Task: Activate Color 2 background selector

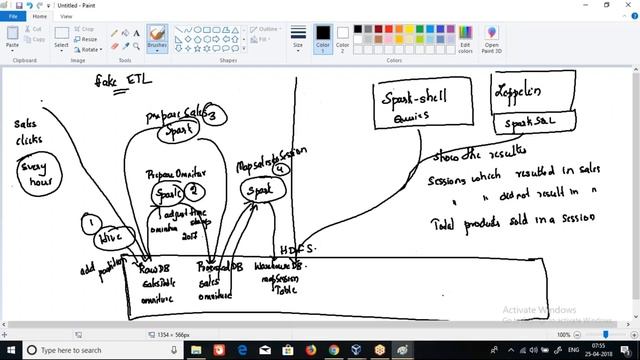Action: pyautogui.click(x=342, y=39)
